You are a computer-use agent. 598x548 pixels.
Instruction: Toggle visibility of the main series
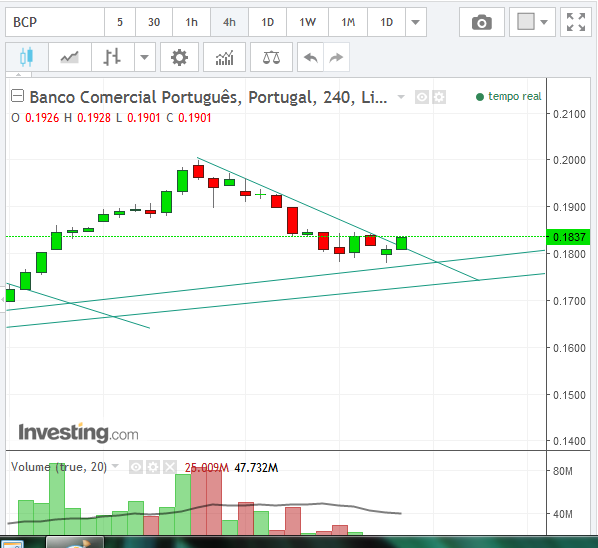click(422, 97)
